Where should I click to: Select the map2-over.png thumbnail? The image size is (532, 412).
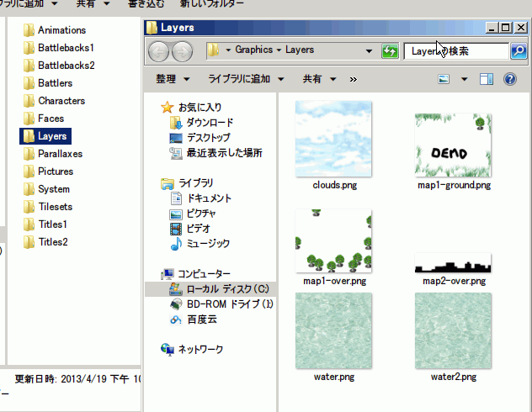(x=453, y=262)
